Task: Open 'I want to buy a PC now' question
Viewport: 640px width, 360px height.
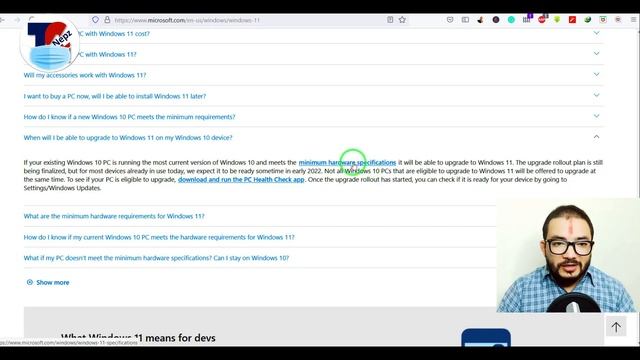Action: (x=115, y=96)
